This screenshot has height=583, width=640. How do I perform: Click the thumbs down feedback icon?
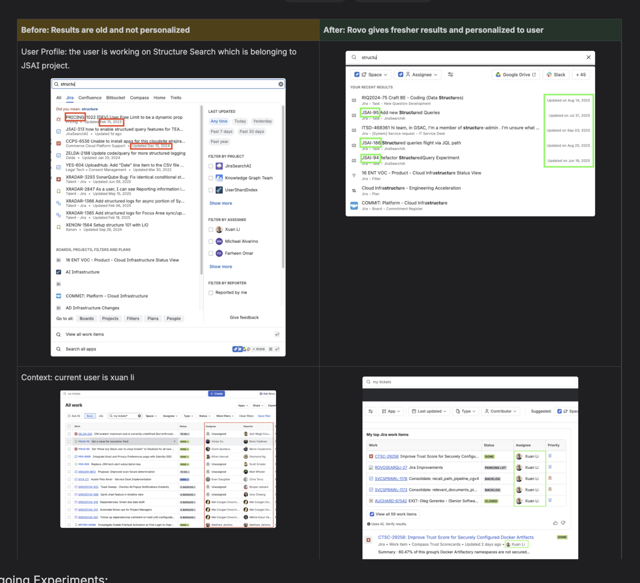tap(563, 523)
